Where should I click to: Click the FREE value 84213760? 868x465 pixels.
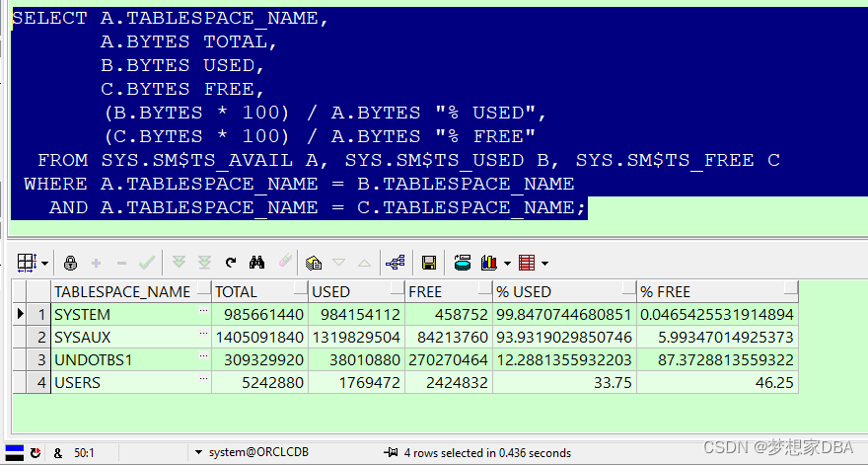449,337
